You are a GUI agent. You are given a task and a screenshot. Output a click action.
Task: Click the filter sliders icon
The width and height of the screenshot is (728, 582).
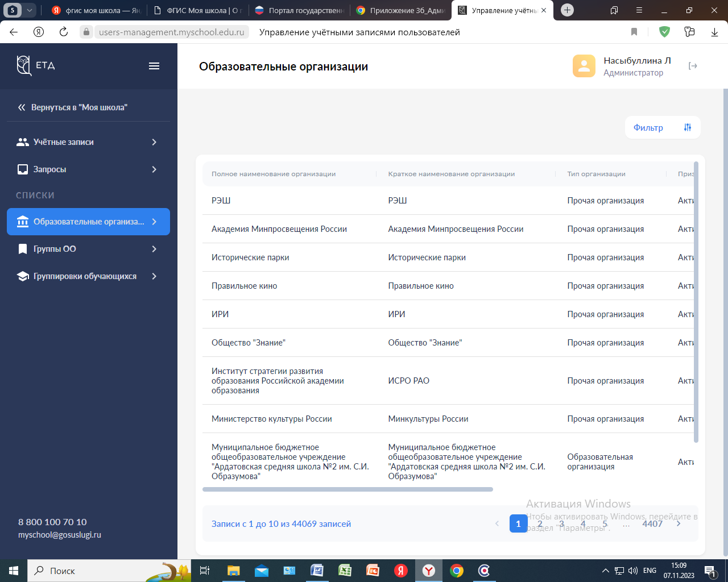[x=687, y=127]
